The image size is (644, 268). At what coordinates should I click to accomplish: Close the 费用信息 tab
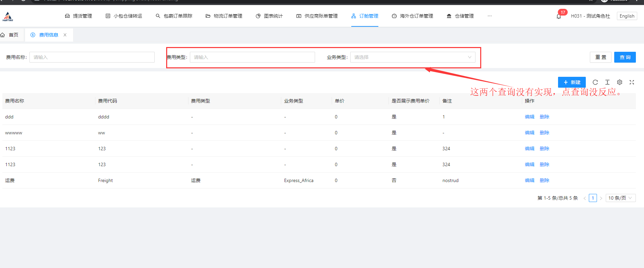coord(65,35)
